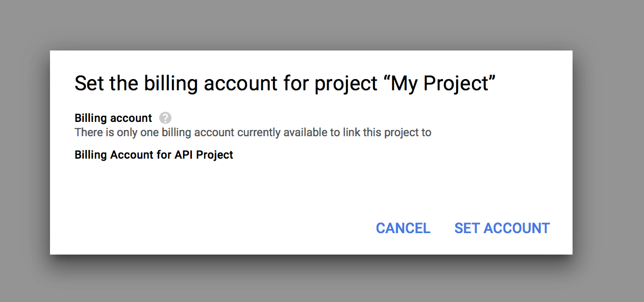Choose the blue SET ACCOUNT text link
644x302 pixels.
[502, 228]
